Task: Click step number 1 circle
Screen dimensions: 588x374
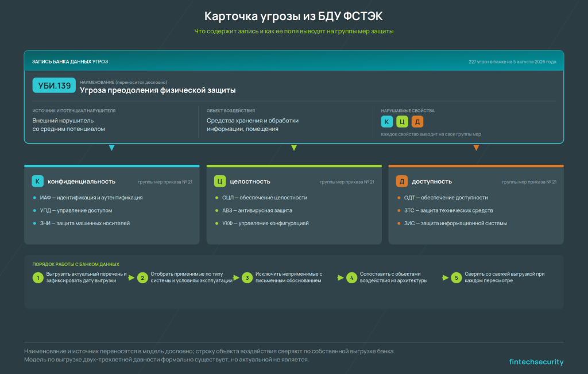Action: [x=38, y=278]
